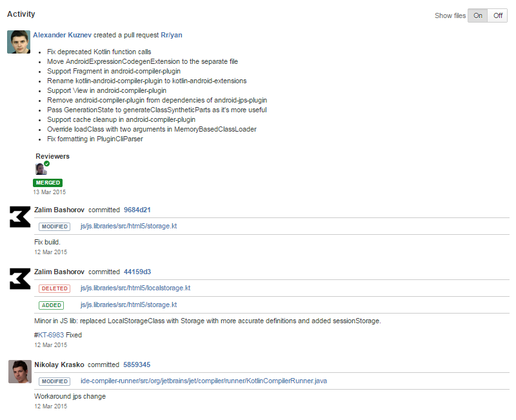Viewport: 516px width, 420px height.
Task: Turn Show files On
Action: point(478,15)
